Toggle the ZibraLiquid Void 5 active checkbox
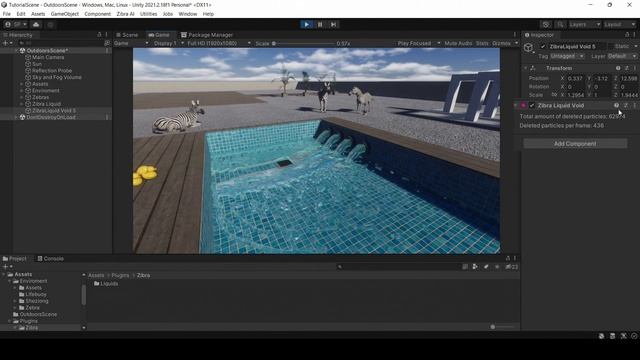The height and width of the screenshot is (360, 640). (543, 47)
